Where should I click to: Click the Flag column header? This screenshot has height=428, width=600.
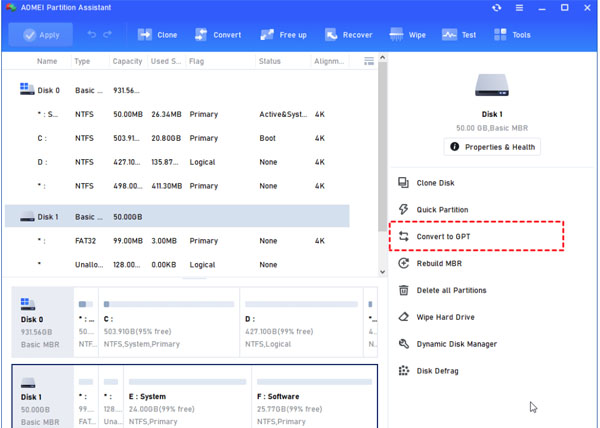coord(196,61)
